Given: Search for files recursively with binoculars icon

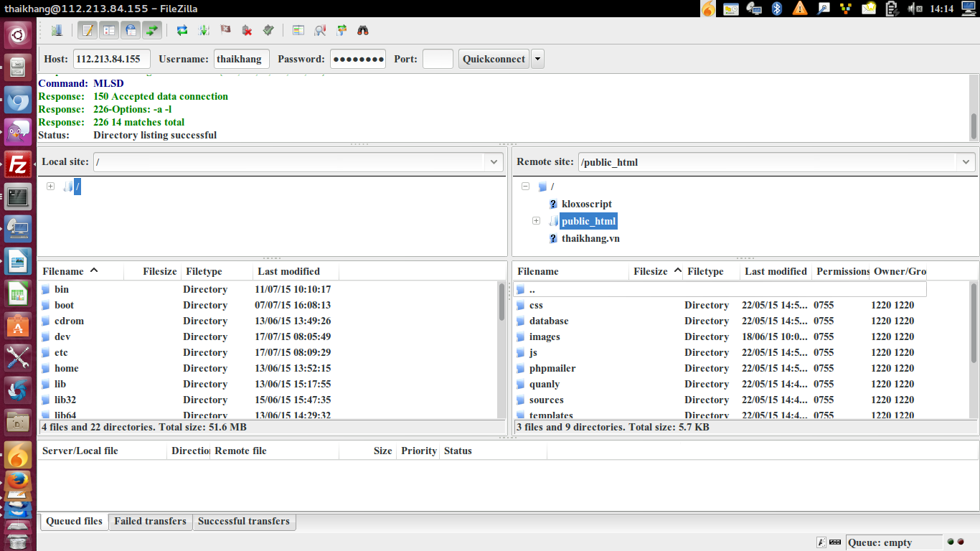Looking at the screenshot, I should tap(363, 30).
